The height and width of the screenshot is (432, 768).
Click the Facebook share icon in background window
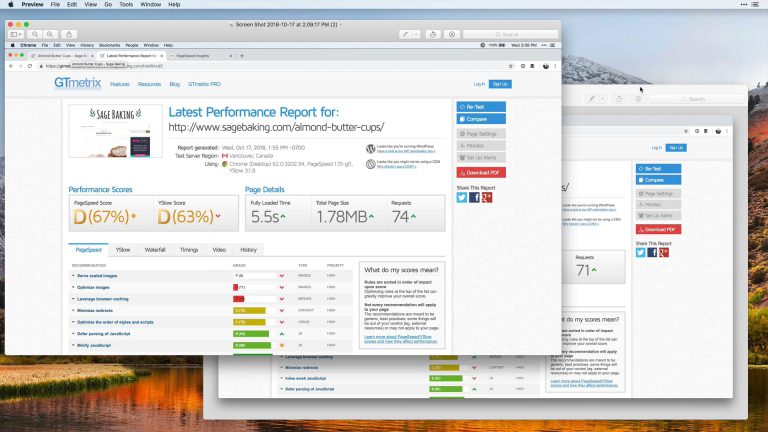pos(652,252)
